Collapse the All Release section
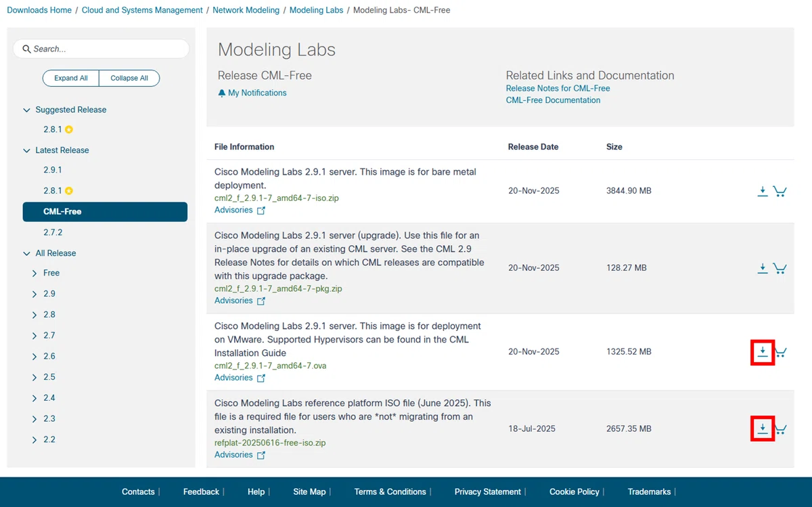Screen dimensions: 812x507 point(26,254)
